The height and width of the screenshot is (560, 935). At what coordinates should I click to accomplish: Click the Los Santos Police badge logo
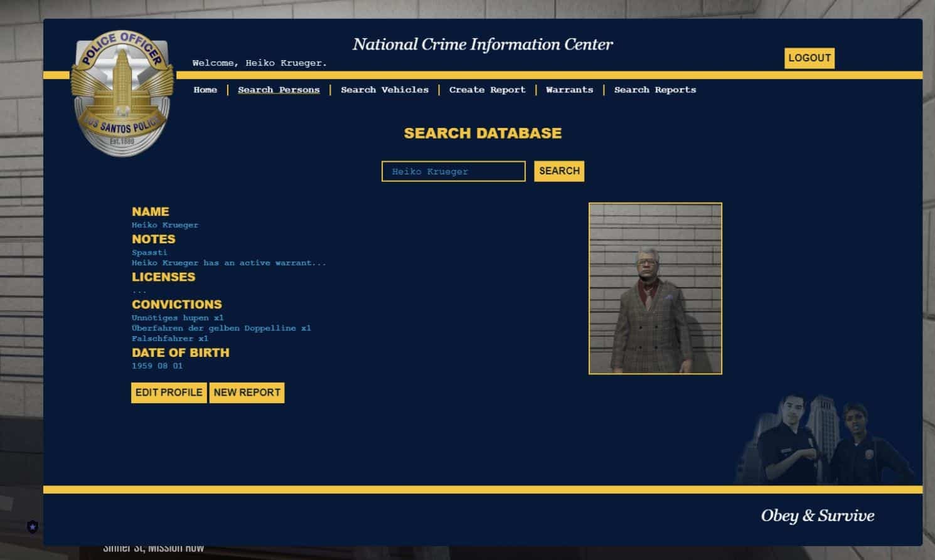point(122,94)
